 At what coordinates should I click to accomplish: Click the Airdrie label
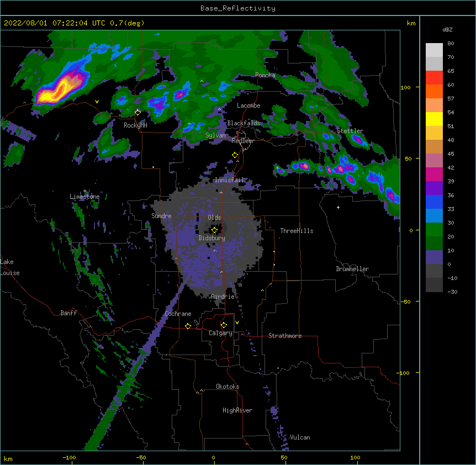click(223, 297)
